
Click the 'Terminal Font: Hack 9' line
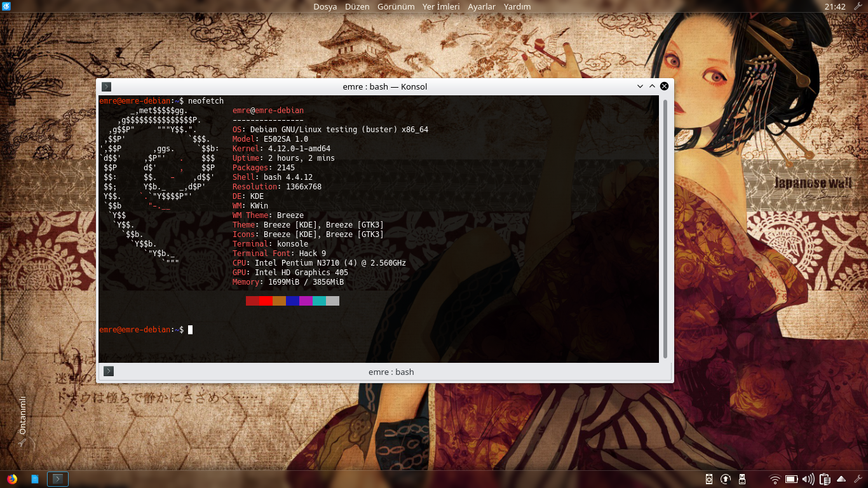click(x=279, y=254)
